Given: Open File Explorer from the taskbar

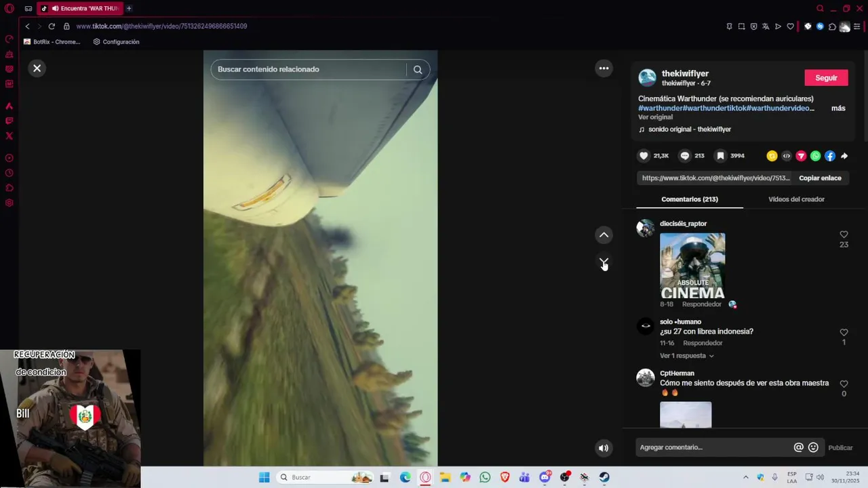Looking at the screenshot, I should pos(445,477).
